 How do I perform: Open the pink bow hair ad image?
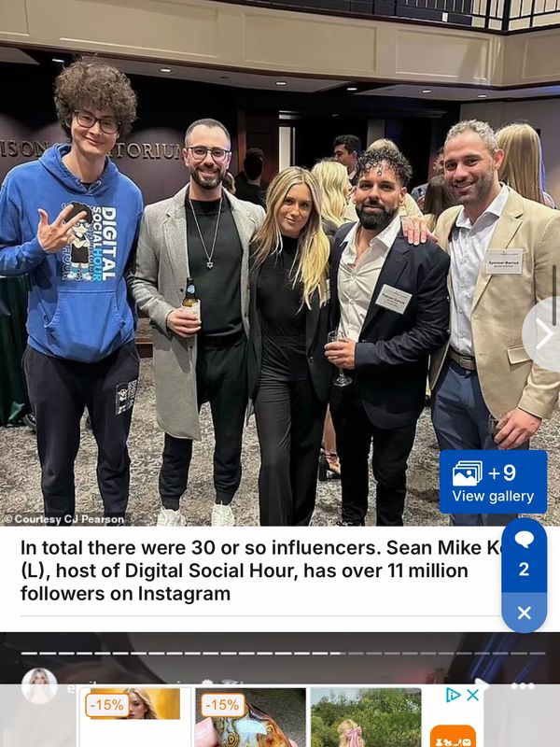click(366, 717)
